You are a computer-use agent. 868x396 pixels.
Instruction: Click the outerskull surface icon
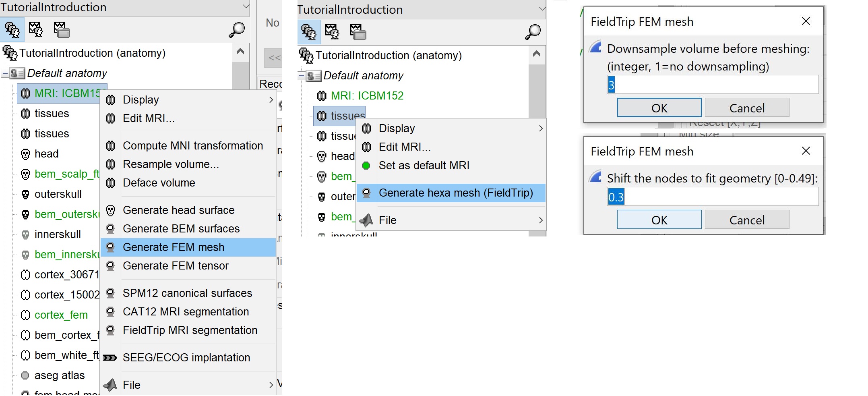click(25, 194)
